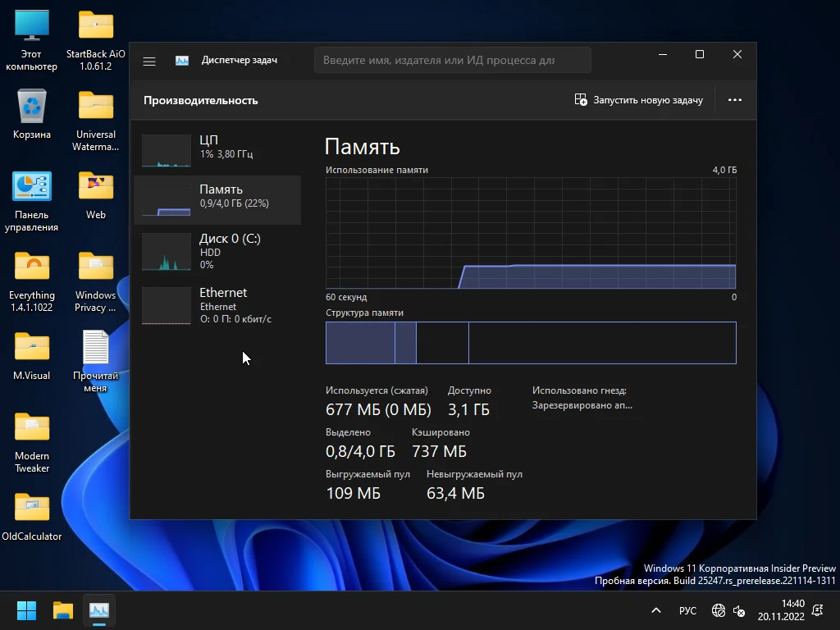This screenshot has height=630, width=840.
Task: Click the memory usage graph area
Action: coord(531,233)
